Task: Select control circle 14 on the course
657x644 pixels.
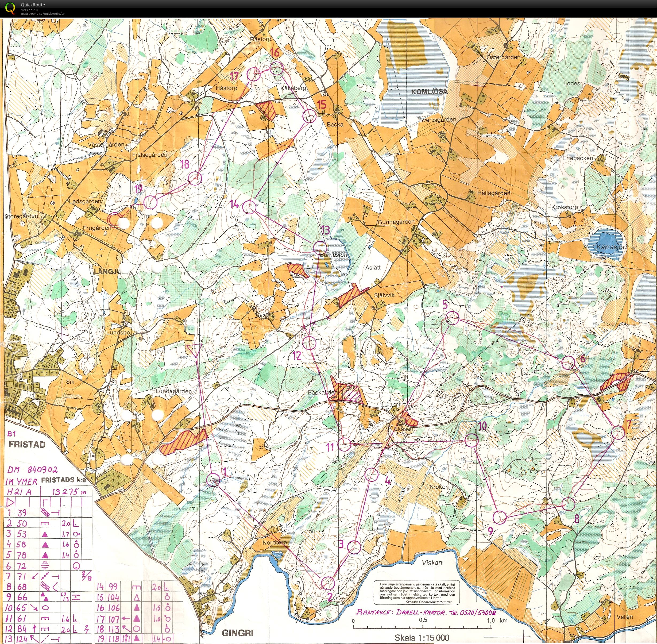Action: (x=249, y=207)
